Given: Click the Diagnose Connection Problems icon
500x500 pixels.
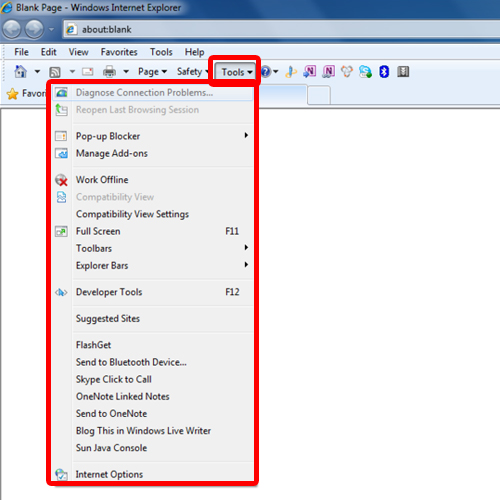Looking at the screenshot, I should pyautogui.click(x=61, y=92).
